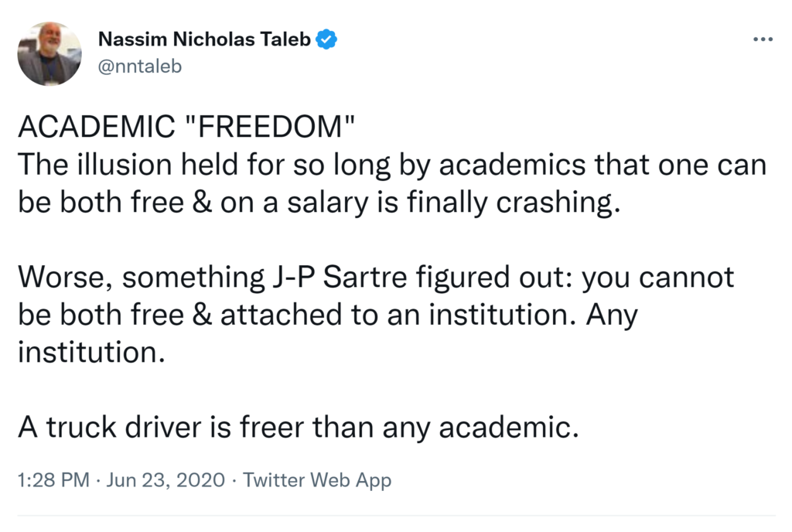
Task: Click the blue verified checkmark badge
Action: click(x=328, y=39)
